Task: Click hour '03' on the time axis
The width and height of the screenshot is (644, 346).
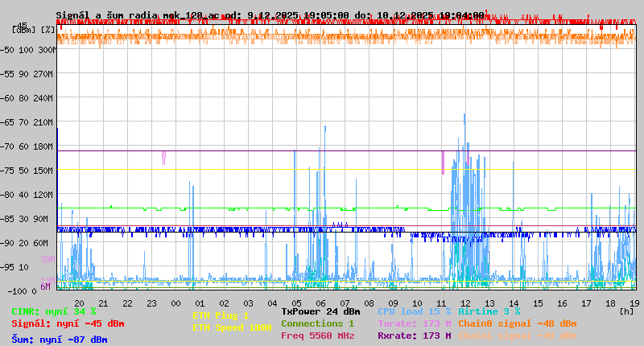Action: [249, 303]
